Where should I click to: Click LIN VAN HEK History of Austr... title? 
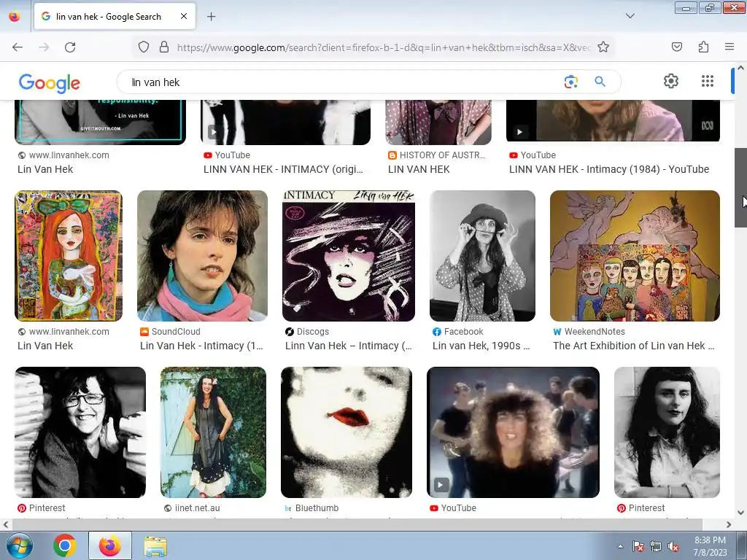coord(419,169)
